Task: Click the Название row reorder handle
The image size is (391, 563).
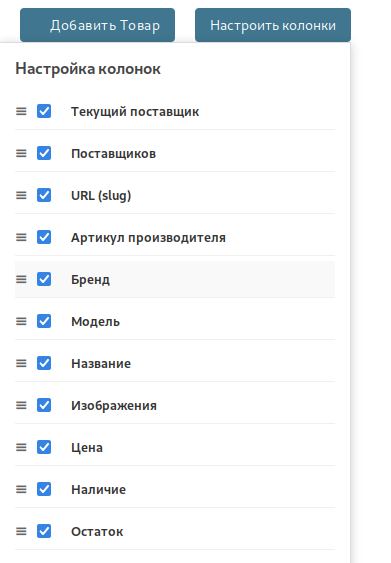Action: pyautogui.click(x=21, y=363)
